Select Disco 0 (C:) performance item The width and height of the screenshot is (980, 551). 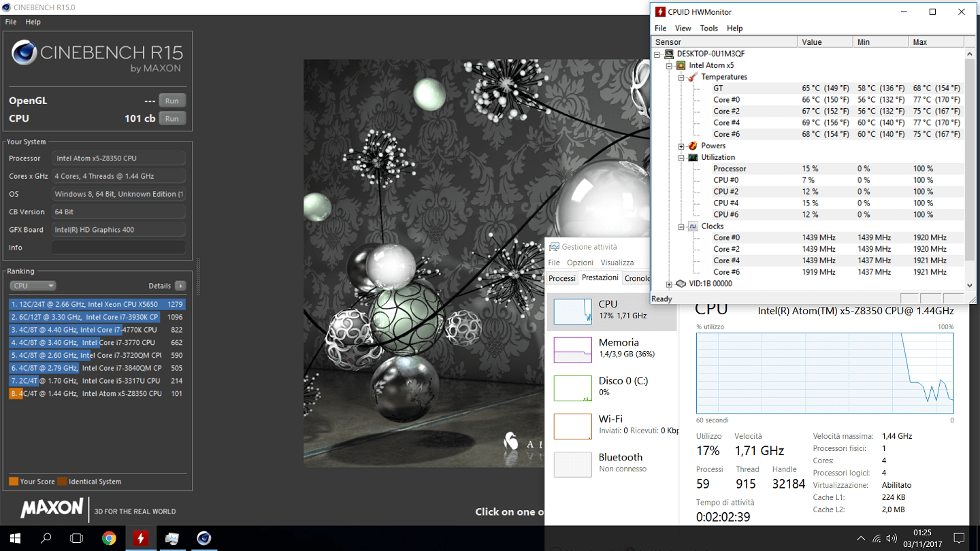click(x=612, y=387)
